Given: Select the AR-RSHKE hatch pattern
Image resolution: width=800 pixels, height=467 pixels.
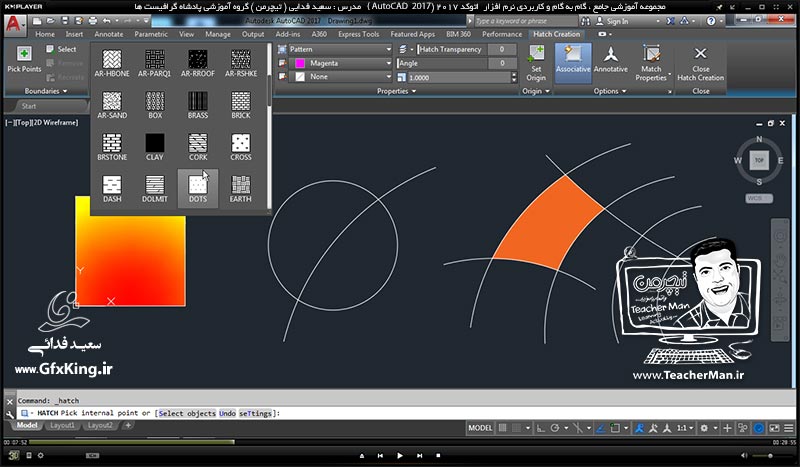Looking at the screenshot, I should (240, 63).
